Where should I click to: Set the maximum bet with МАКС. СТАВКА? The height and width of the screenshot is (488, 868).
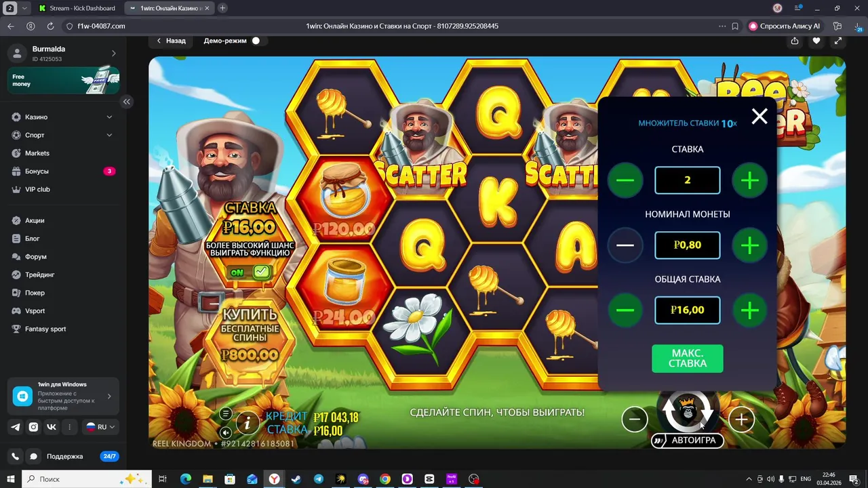point(688,359)
